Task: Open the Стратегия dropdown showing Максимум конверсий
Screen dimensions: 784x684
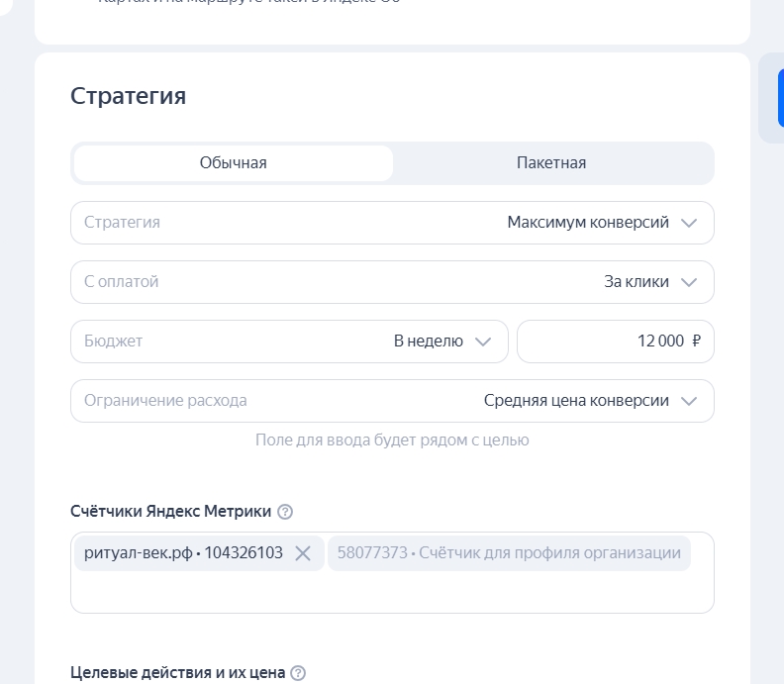Action: pyautogui.click(x=392, y=223)
